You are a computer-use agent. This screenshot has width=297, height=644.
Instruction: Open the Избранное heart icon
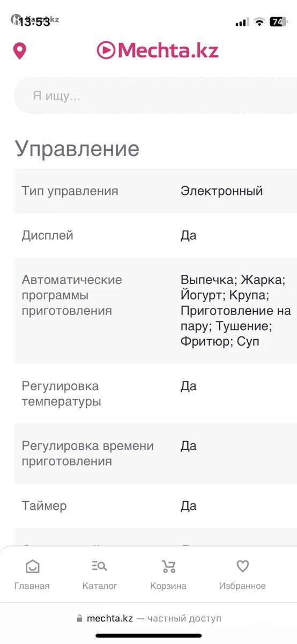point(242,566)
